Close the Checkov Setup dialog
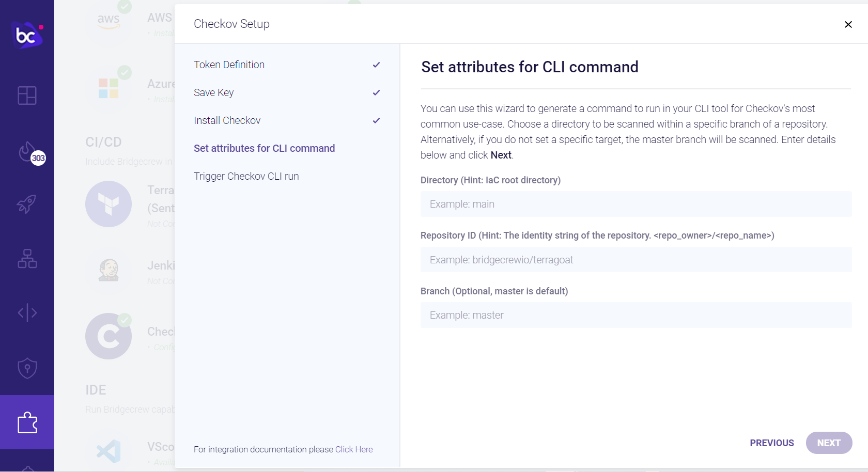The height and width of the screenshot is (472, 868). point(848,24)
